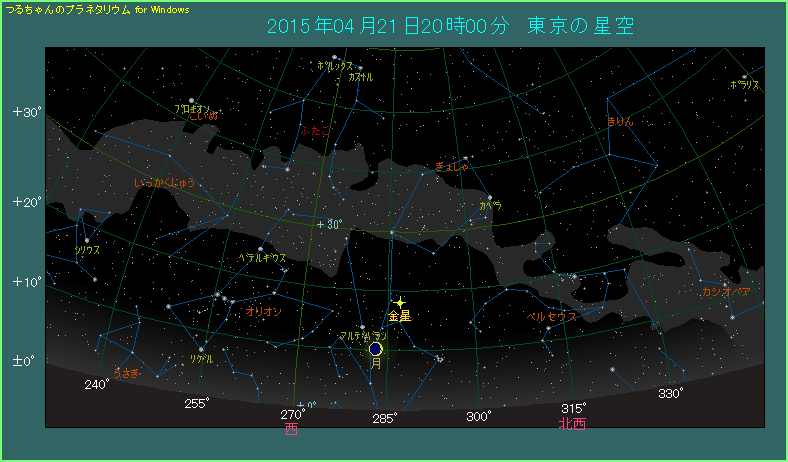
Task: Click the date and time title text
Action: tap(451, 25)
